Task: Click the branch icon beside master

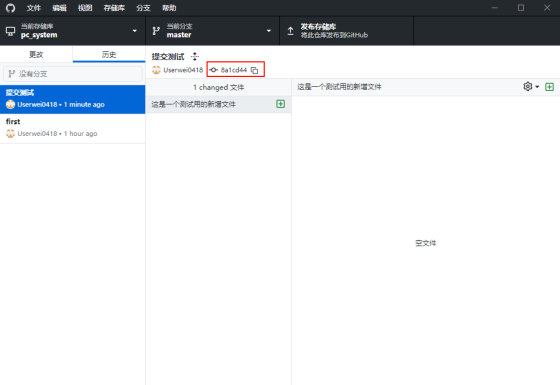Action: tap(156, 31)
